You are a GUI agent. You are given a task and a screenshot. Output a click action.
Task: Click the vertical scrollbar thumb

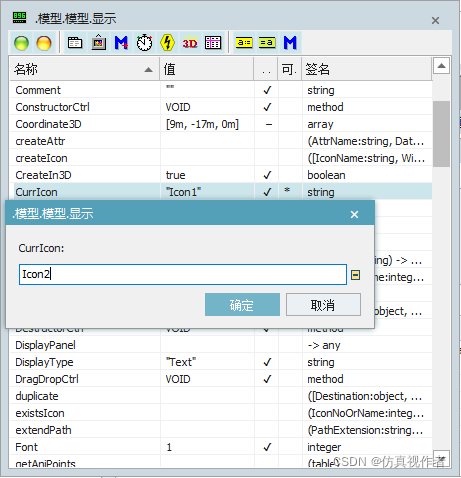pos(441,134)
